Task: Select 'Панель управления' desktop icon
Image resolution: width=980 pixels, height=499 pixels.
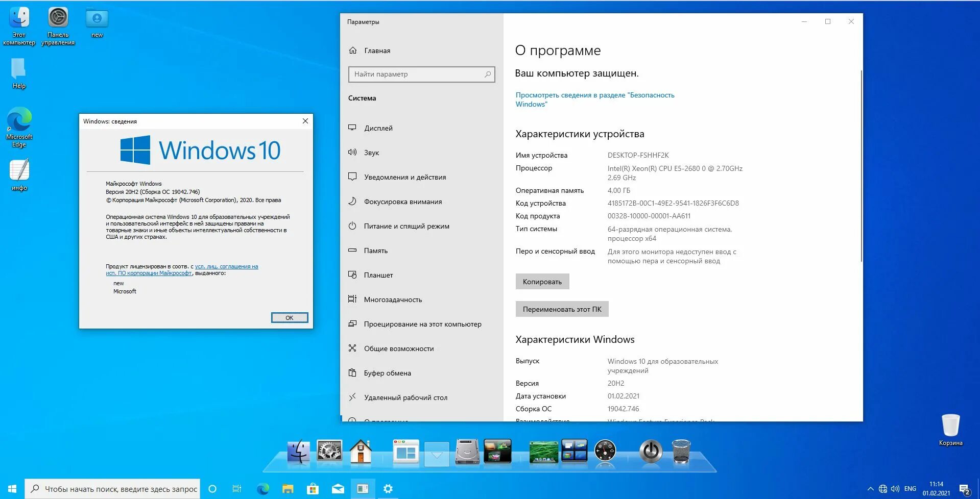Action: pos(58,26)
